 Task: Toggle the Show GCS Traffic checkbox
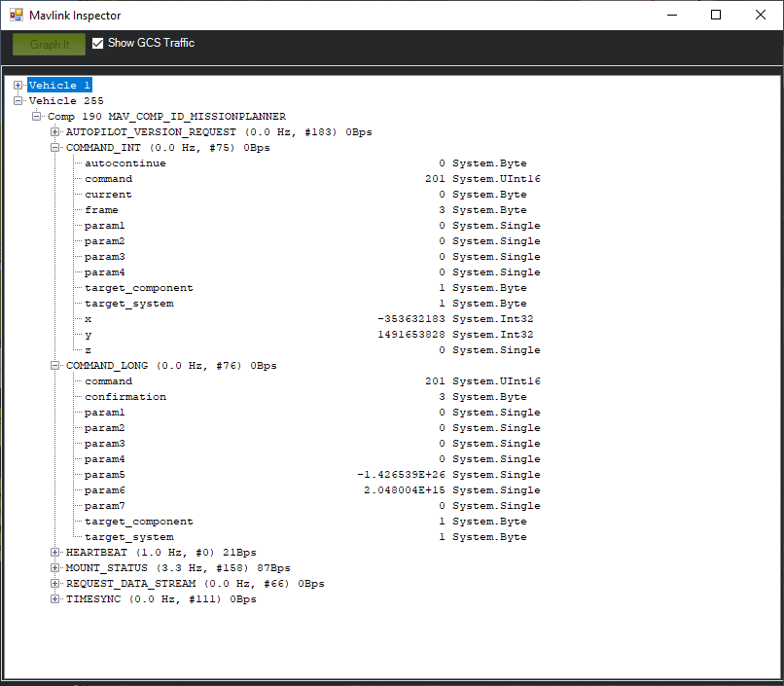click(98, 44)
